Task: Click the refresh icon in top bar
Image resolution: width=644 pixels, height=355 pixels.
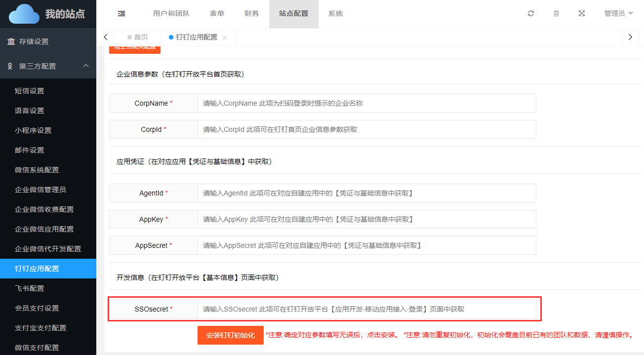Action: click(x=531, y=14)
